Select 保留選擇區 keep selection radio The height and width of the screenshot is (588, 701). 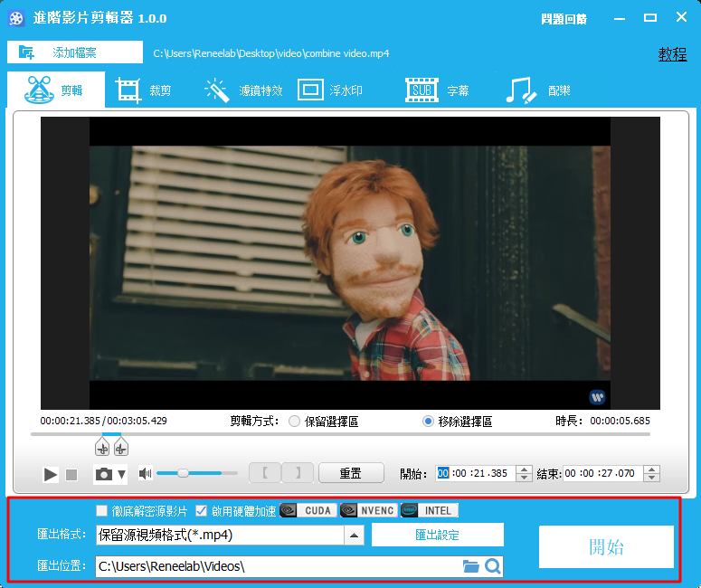coord(294,422)
